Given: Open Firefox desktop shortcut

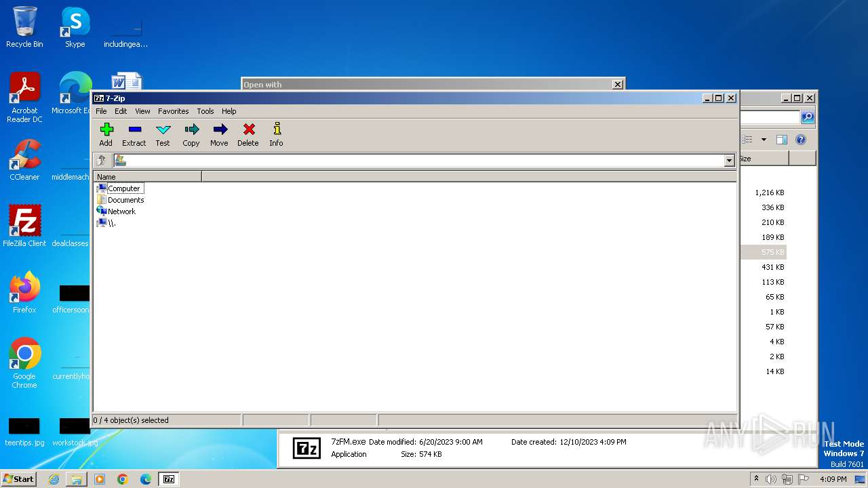Looking at the screenshot, I should pos(24,293).
